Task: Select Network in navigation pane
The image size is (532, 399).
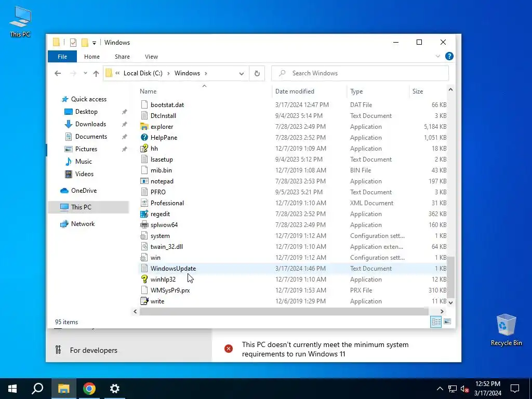Action: click(x=83, y=224)
